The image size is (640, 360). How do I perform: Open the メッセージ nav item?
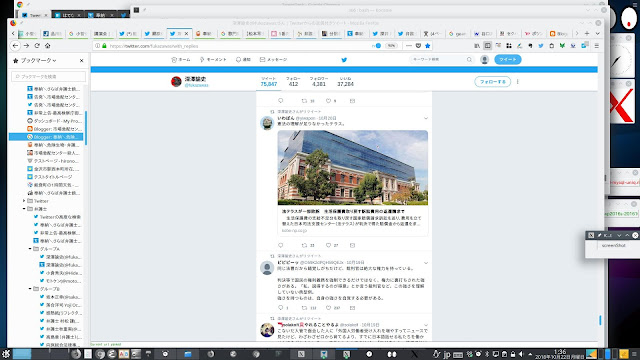click(x=273, y=60)
